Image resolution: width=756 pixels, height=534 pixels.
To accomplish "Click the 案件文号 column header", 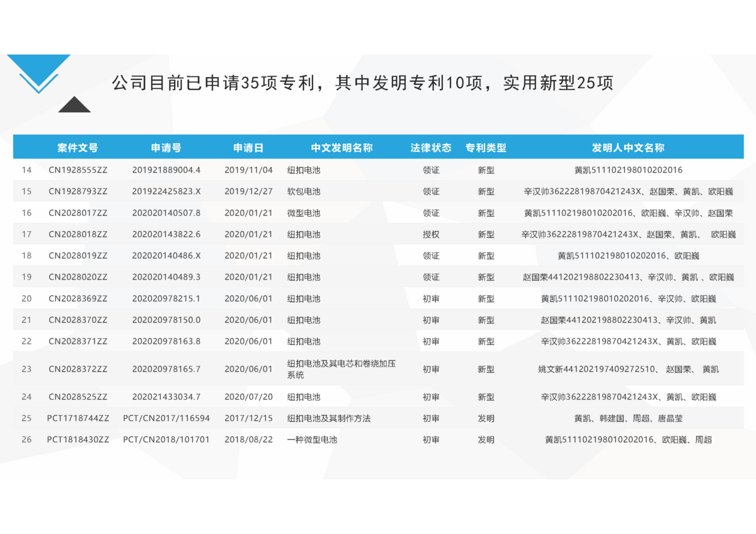I will pyautogui.click(x=77, y=148).
